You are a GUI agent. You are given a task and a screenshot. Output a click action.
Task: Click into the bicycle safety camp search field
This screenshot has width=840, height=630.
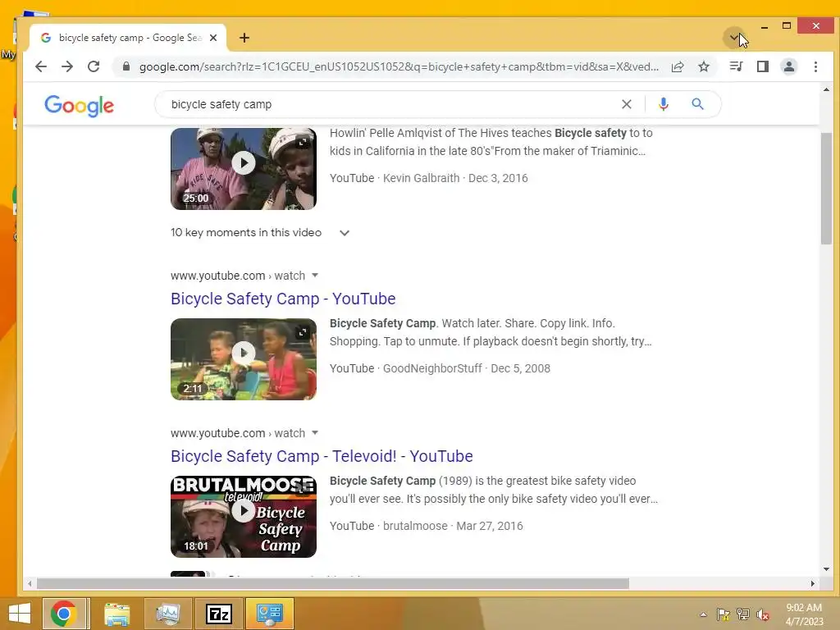(x=391, y=104)
